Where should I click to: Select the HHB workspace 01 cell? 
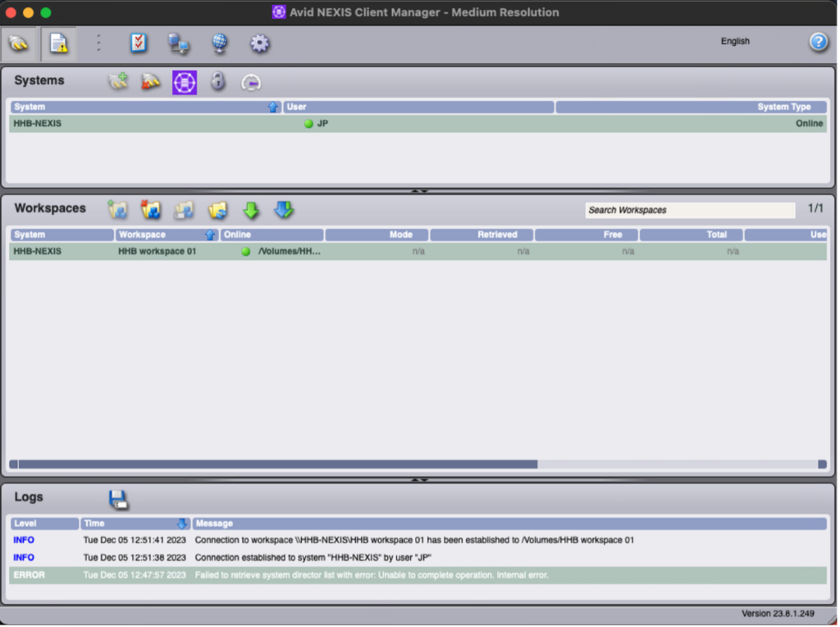(157, 251)
